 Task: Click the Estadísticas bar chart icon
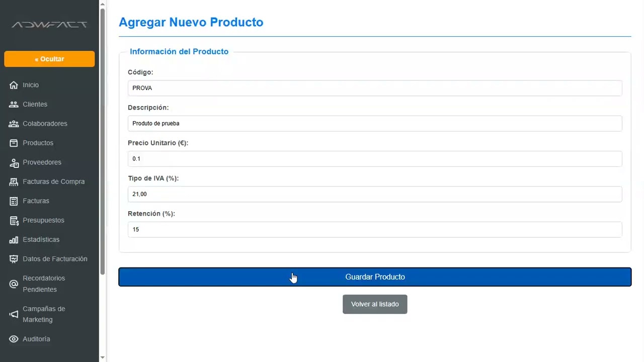click(14, 240)
